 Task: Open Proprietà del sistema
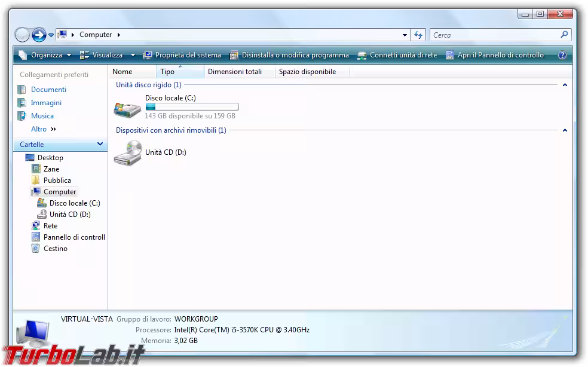coord(182,55)
